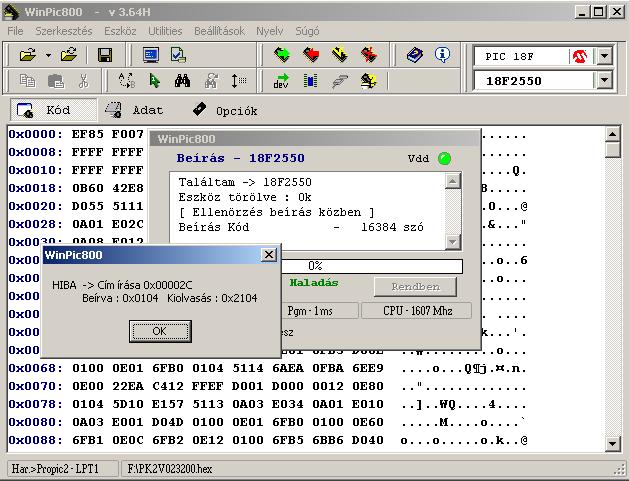Click hex value EF85 at address 0x0000
The height and width of the screenshot is (481, 629).
(87, 134)
